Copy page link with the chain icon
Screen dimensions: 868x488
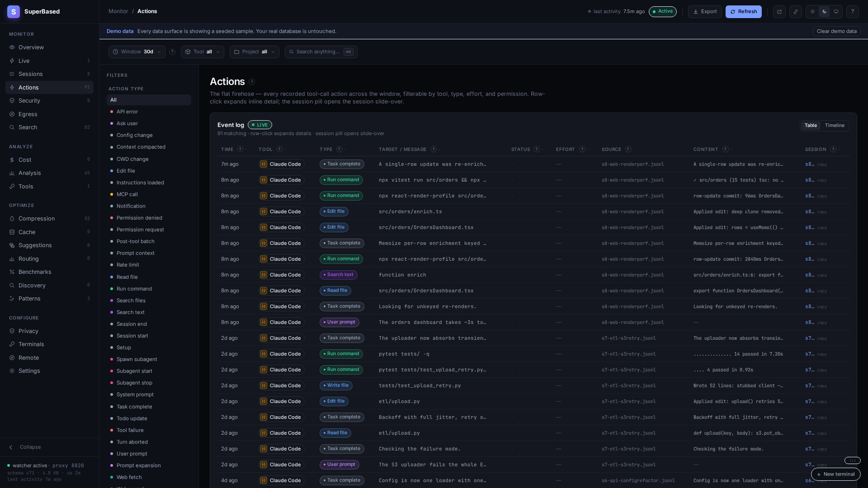click(x=796, y=12)
